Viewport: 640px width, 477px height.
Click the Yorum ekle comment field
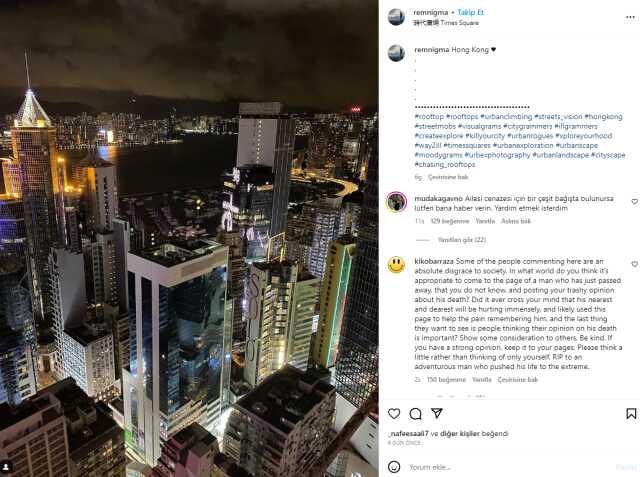click(510, 467)
